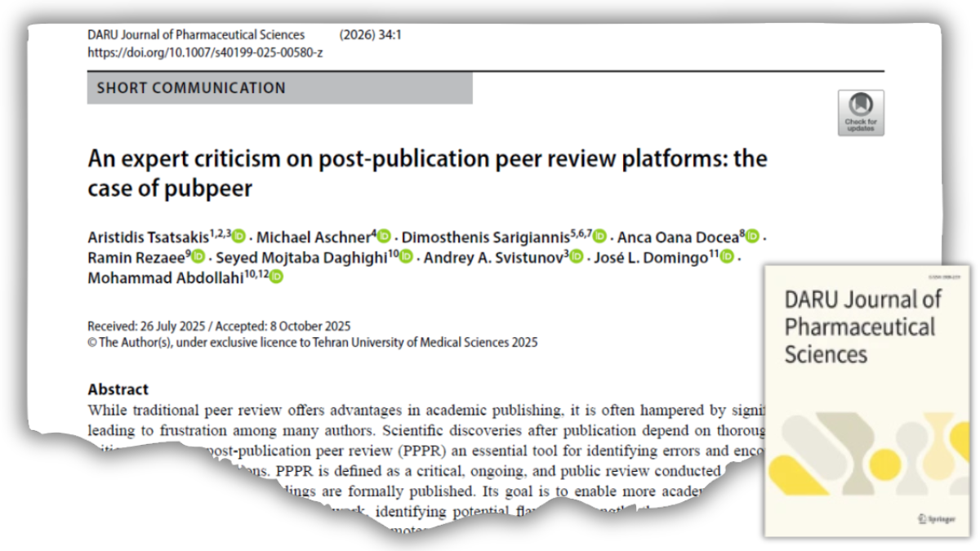Click the Received and Accepted dates line
The width and height of the screenshot is (980, 551).
[x=219, y=327]
